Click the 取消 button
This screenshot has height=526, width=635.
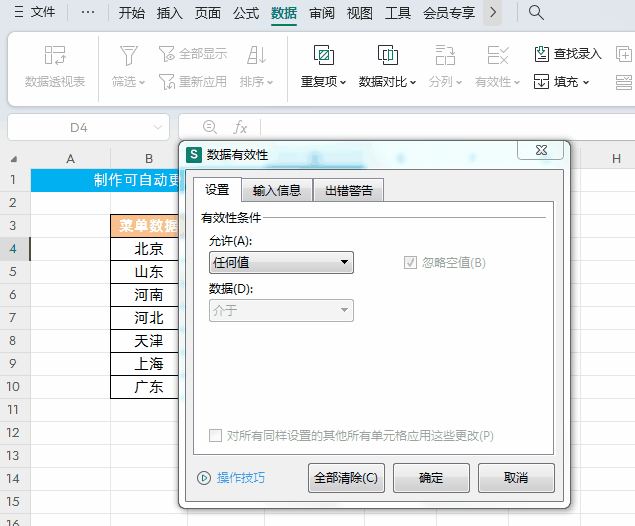(x=516, y=478)
